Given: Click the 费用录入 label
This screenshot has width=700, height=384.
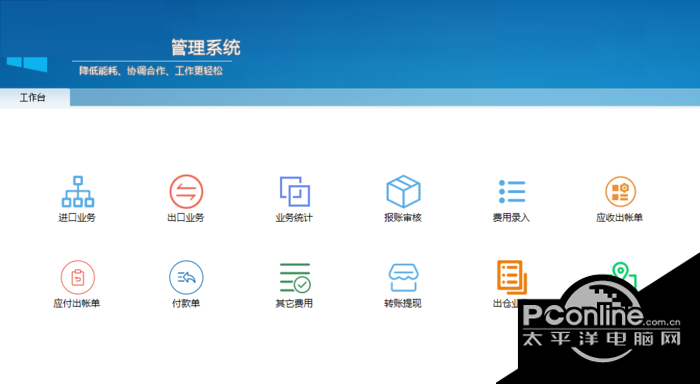Looking at the screenshot, I should tap(511, 217).
